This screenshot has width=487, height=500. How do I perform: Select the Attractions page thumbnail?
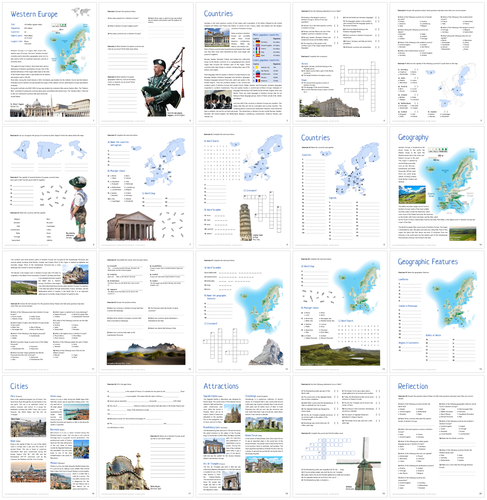coord(243,436)
